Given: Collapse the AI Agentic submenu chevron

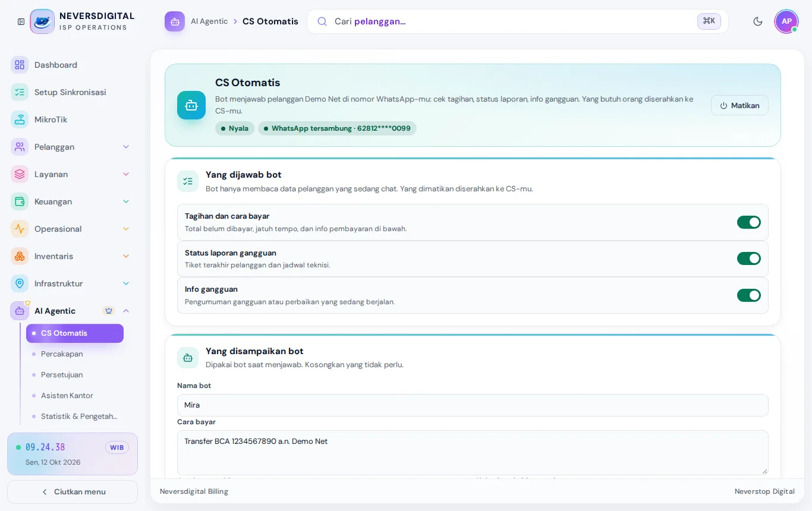Looking at the screenshot, I should click(x=126, y=311).
